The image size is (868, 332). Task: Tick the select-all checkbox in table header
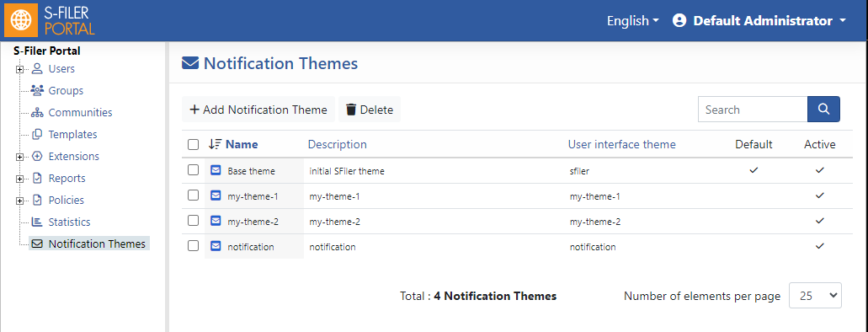click(193, 145)
